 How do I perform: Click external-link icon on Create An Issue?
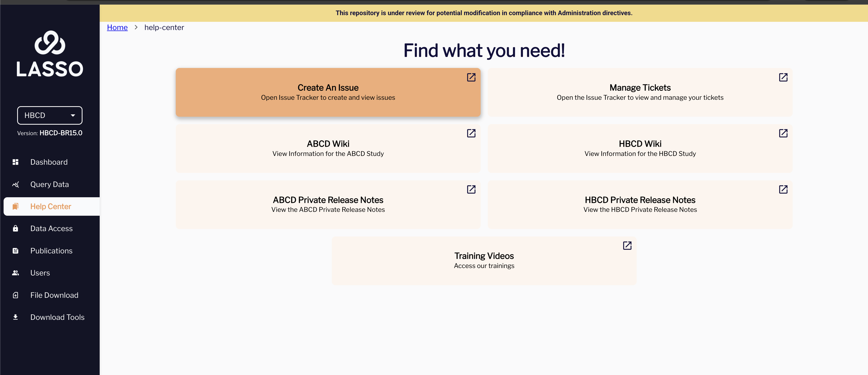[x=471, y=77]
